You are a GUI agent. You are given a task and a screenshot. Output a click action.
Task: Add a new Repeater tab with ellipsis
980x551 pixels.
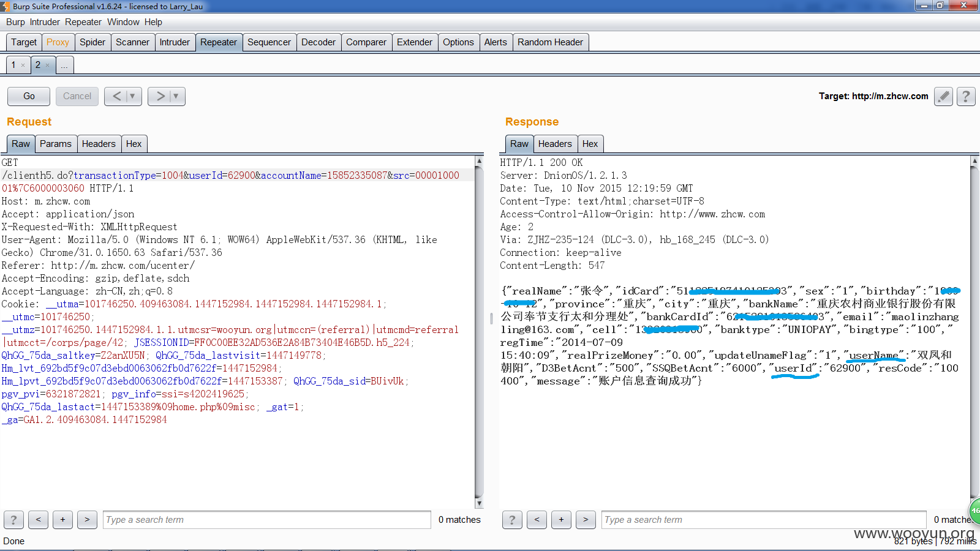pos(64,65)
